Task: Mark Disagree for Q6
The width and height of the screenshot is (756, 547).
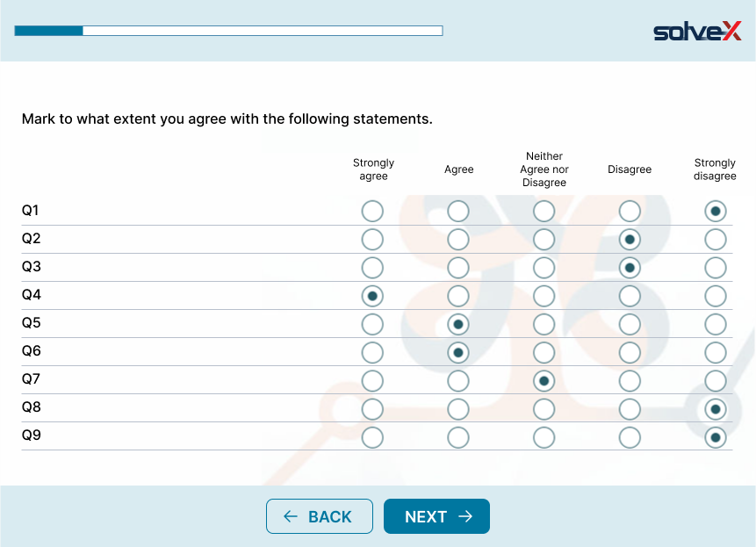Action: click(x=630, y=352)
